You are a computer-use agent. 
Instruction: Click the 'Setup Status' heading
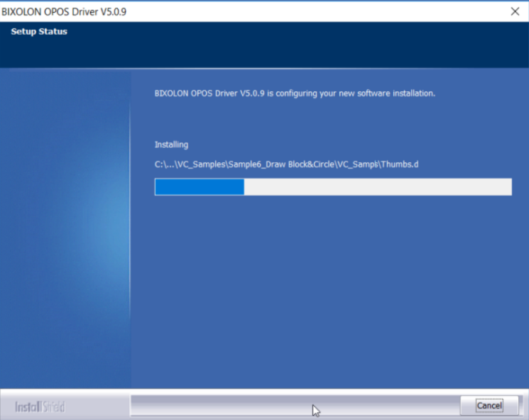39,32
